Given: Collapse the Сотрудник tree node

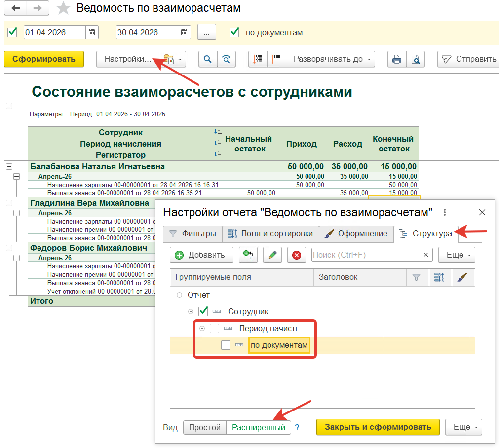Looking at the screenshot, I should point(191,311).
